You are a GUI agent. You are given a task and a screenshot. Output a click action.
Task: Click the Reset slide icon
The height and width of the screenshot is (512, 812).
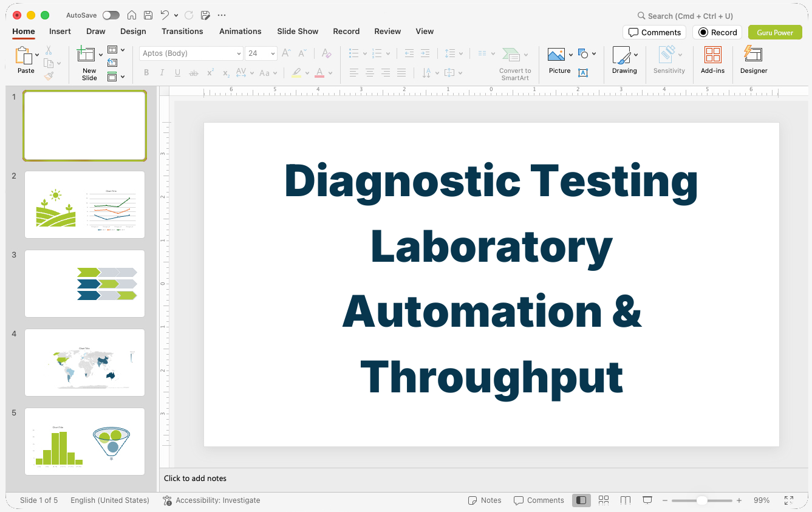[112, 63]
